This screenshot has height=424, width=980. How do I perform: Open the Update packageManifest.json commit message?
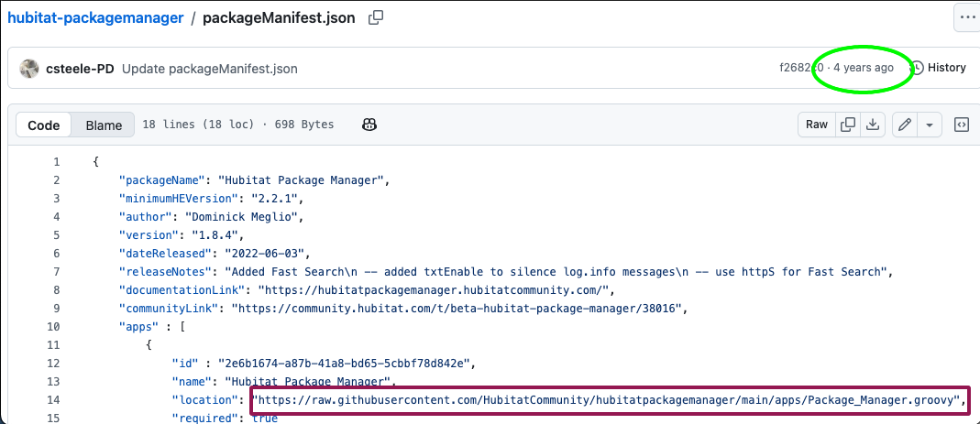(x=209, y=69)
